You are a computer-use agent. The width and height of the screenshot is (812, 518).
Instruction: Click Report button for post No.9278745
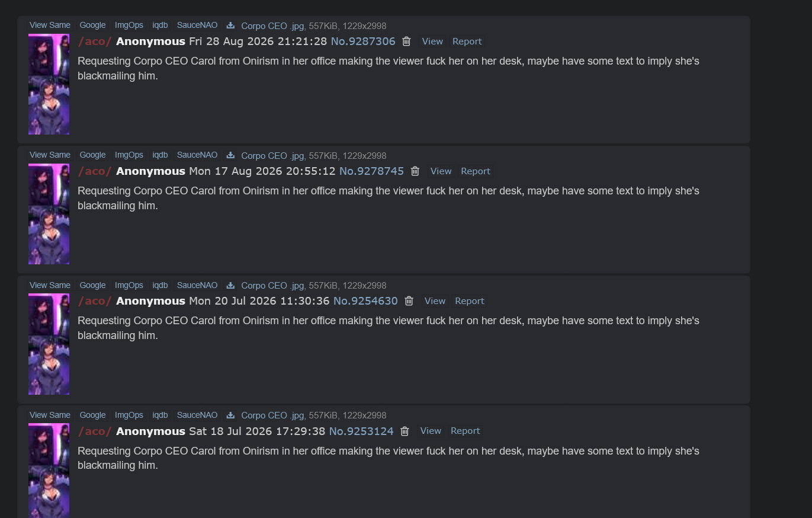[x=476, y=171]
